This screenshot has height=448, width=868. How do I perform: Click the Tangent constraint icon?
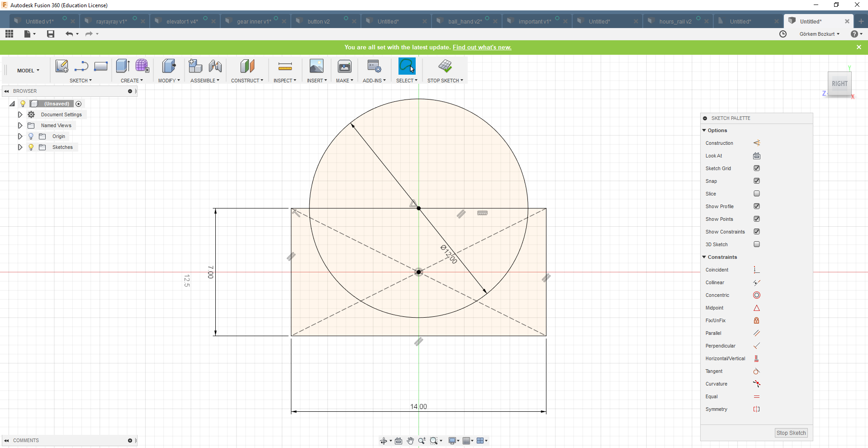756,372
